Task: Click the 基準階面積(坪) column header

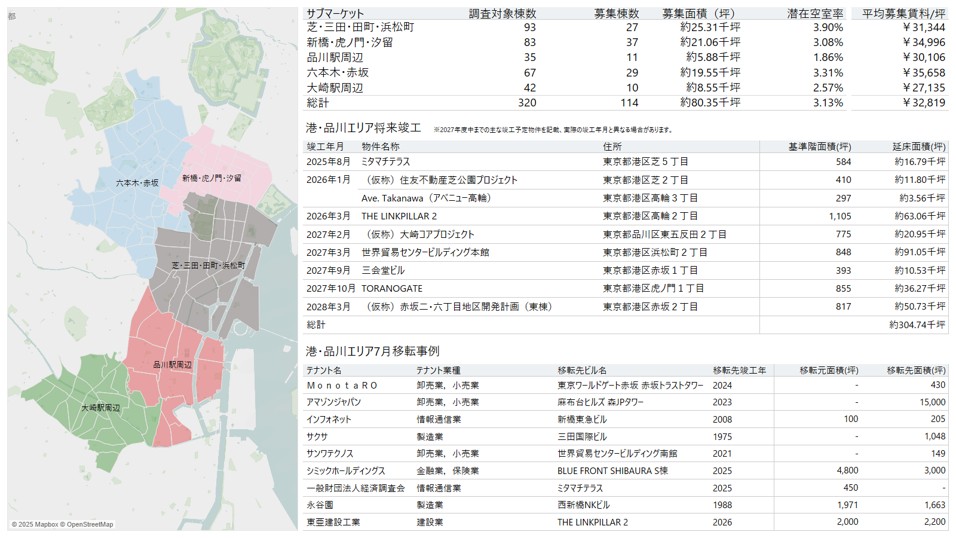Action: point(819,147)
